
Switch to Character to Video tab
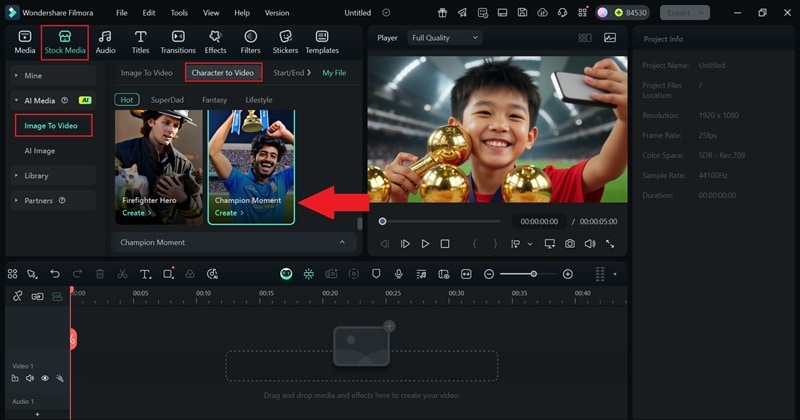coord(223,72)
